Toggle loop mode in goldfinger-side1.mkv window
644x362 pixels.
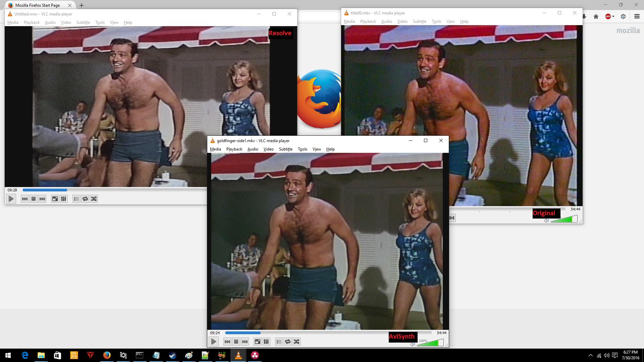pos(288,342)
